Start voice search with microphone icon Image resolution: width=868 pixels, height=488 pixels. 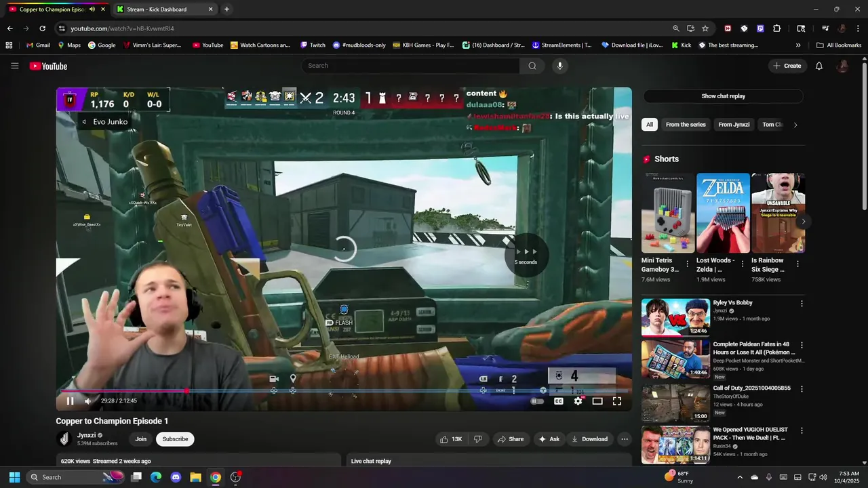click(x=559, y=66)
